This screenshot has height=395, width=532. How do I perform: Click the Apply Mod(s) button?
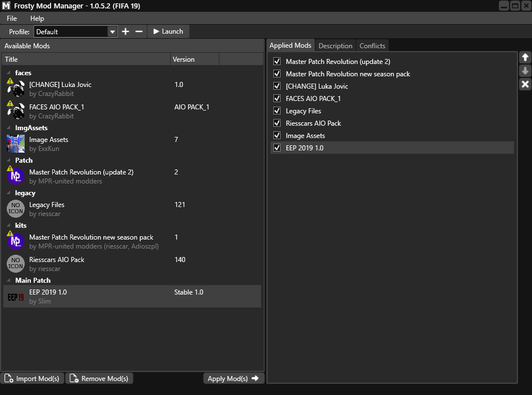pyautogui.click(x=233, y=378)
